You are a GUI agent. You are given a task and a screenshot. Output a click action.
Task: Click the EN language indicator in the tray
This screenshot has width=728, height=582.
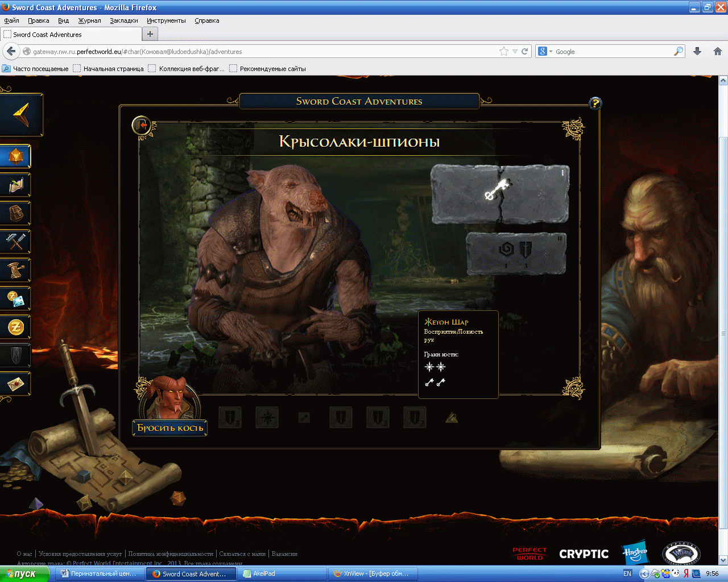627,574
